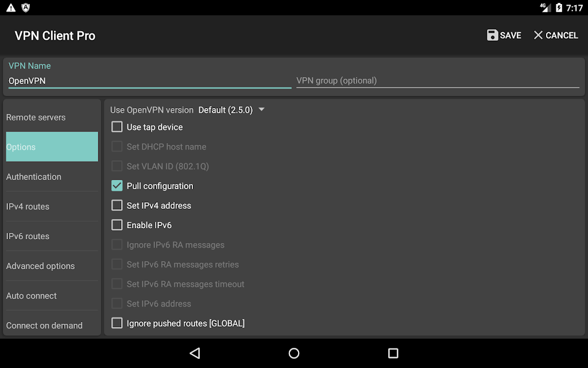
Task: Focus the VPN group optional field
Action: point(437,81)
